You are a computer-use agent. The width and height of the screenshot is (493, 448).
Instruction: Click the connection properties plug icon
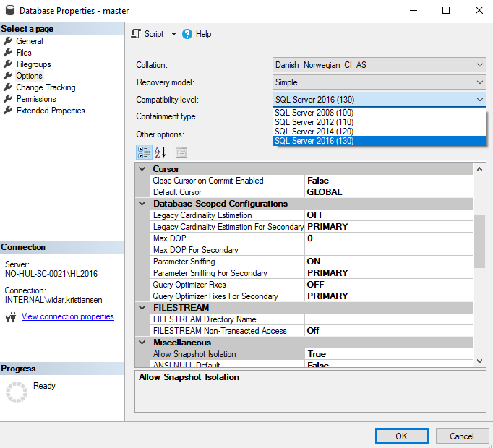(11, 317)
